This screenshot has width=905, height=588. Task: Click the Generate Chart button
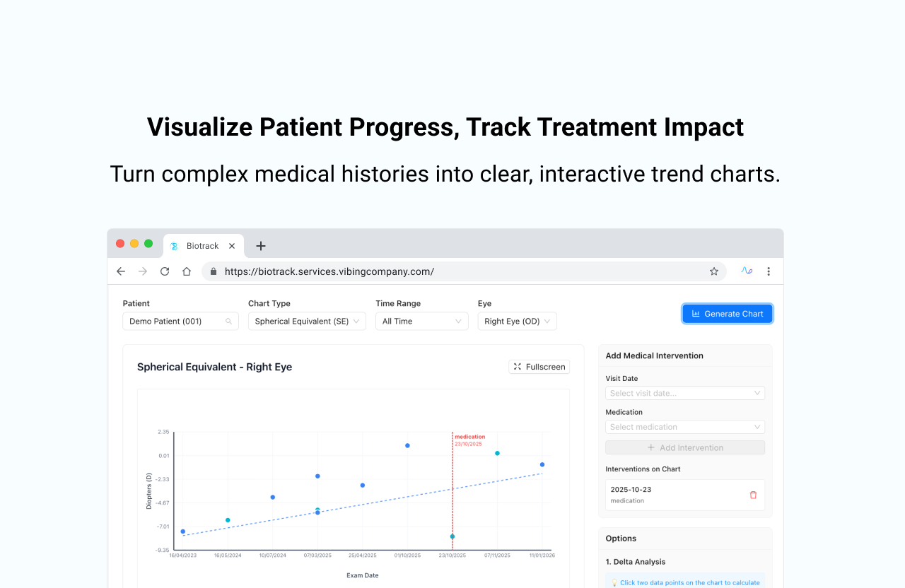[x=728, y=313]
